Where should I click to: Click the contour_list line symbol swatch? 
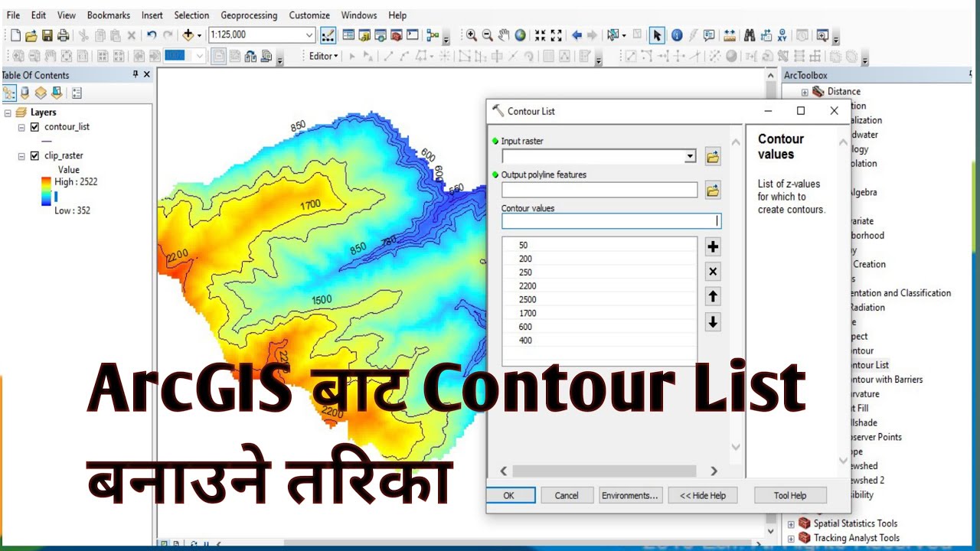point(47,142)
